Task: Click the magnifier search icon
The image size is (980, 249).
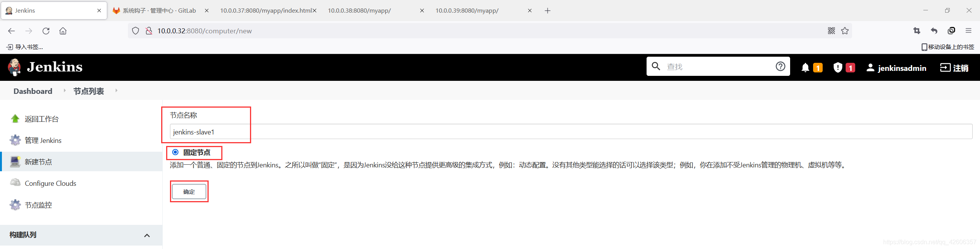Action: 656,66
